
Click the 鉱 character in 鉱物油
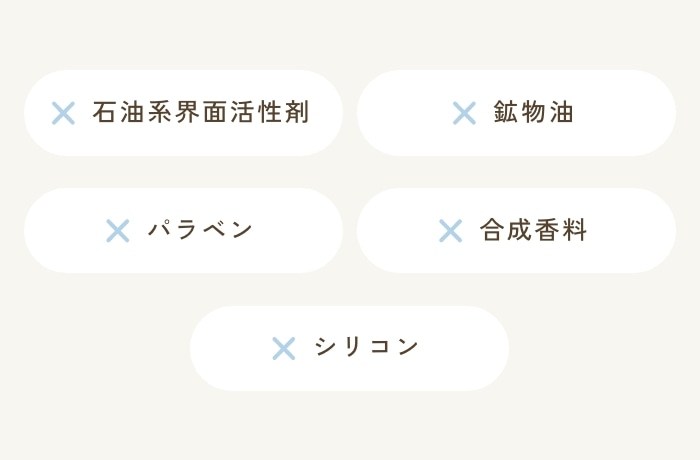tap(506, 113)
